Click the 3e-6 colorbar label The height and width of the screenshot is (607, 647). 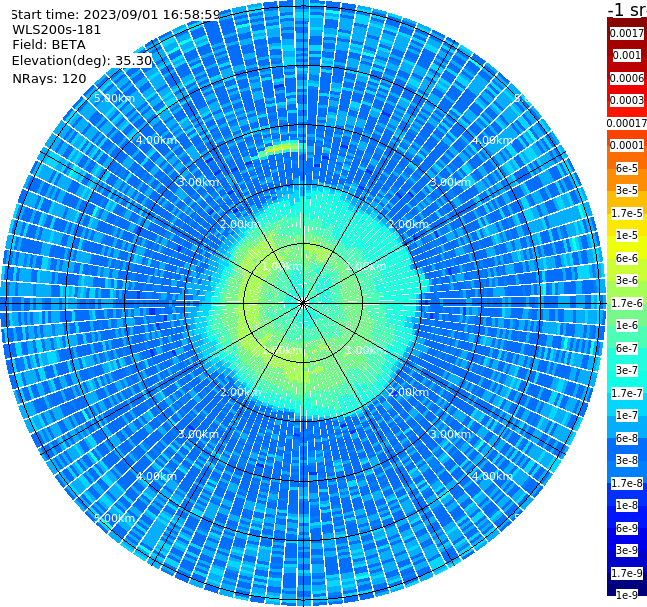point(627,280)
